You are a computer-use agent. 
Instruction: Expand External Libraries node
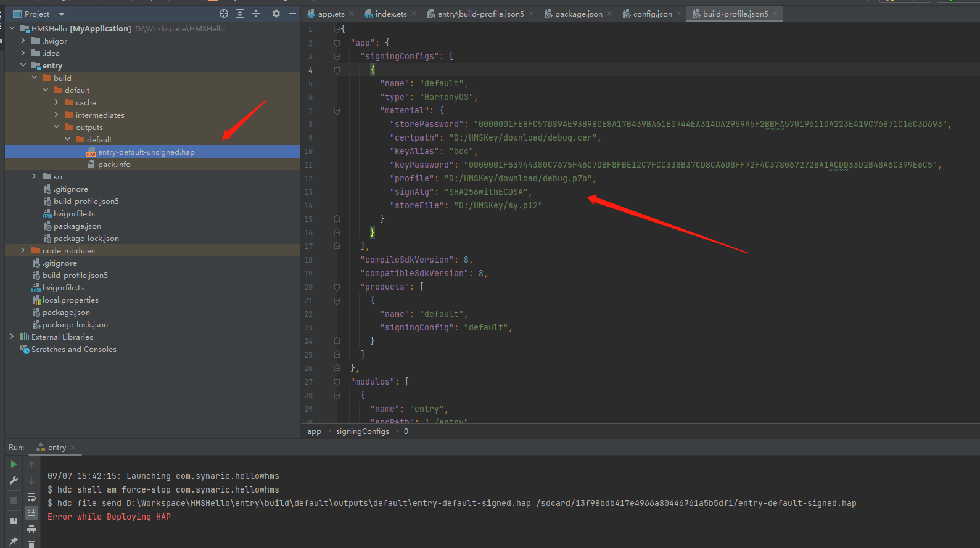(12, 337)
